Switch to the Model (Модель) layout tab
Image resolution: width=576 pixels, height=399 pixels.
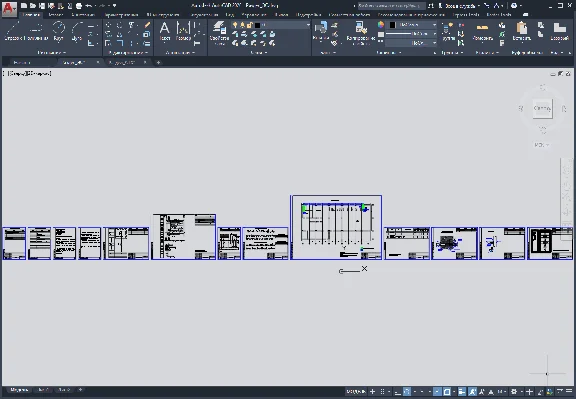tap(19, 390)
